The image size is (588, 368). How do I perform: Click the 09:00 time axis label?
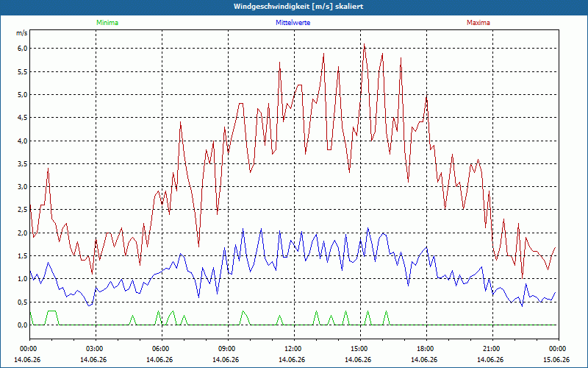pos(228,349)
